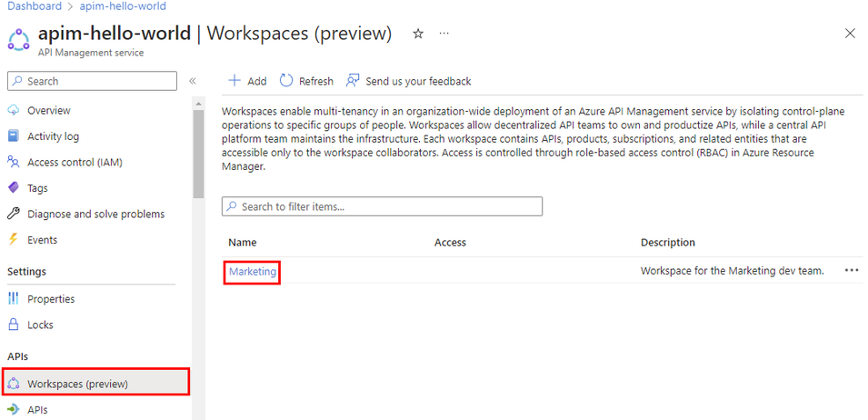Click the Search to filter items field
The width and height of the screenshot is (868, 420).
[382, 206]
